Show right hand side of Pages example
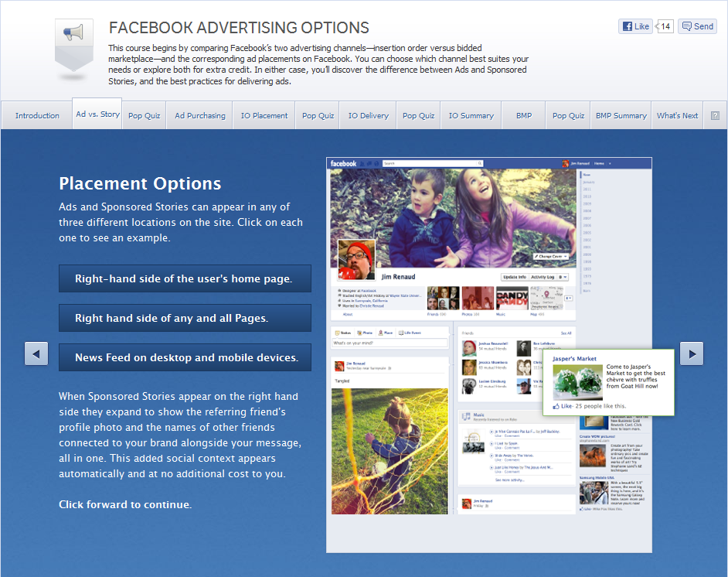Image resolution: width=728 pixels, height=577 pixels. click(x=185, y=318)
